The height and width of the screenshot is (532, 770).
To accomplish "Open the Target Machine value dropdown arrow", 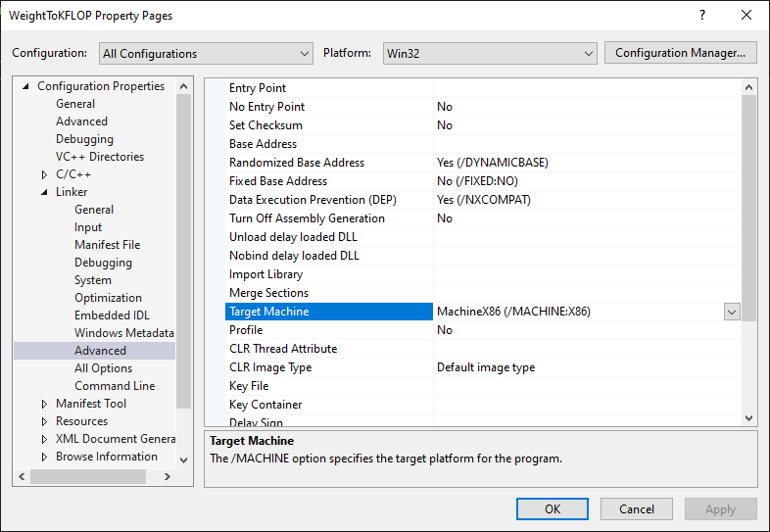I will click(731, 312).
